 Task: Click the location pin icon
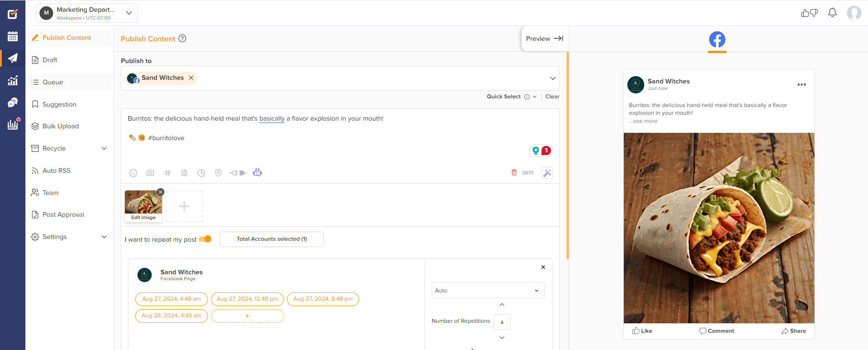218,173
